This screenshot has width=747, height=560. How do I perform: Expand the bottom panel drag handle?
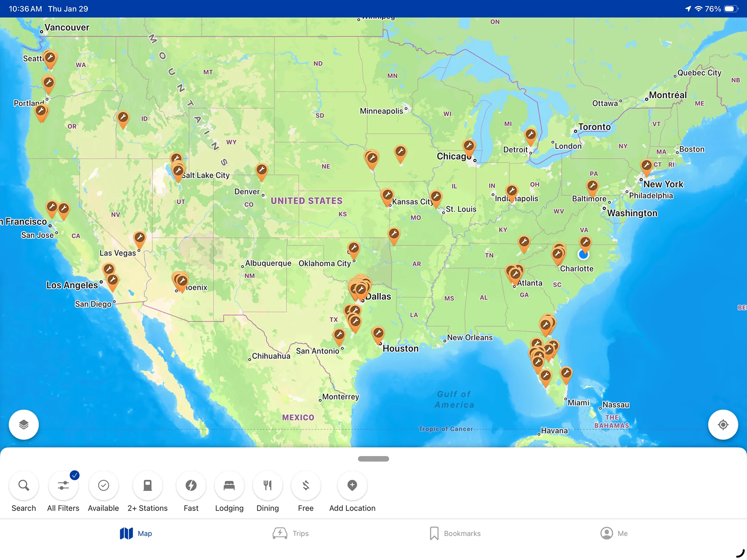pos(373,459)
